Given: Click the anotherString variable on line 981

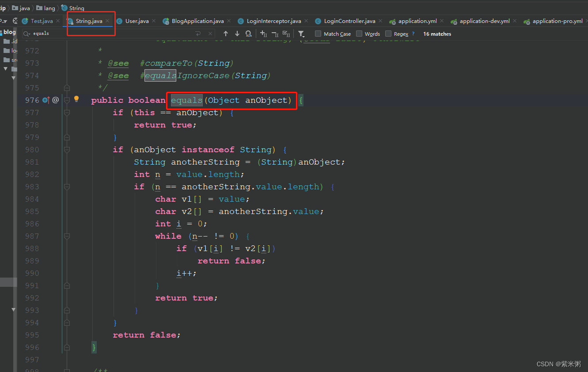Looking at the screenshot, I should click(x=205, y=162).
